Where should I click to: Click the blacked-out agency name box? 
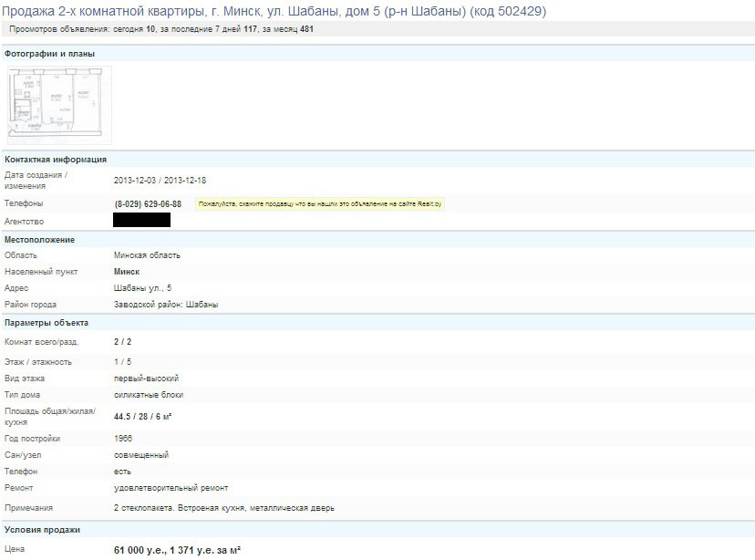pos(141,220)
